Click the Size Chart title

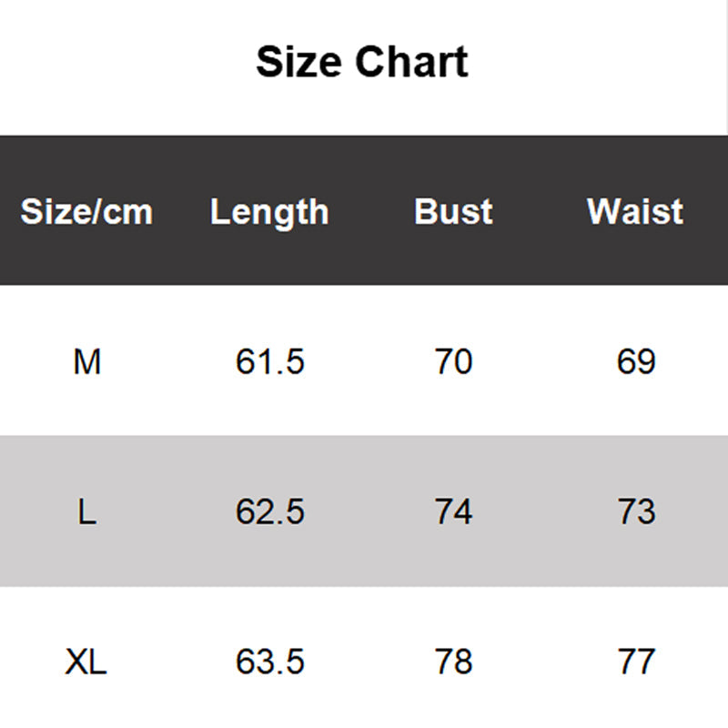[362, 63]
